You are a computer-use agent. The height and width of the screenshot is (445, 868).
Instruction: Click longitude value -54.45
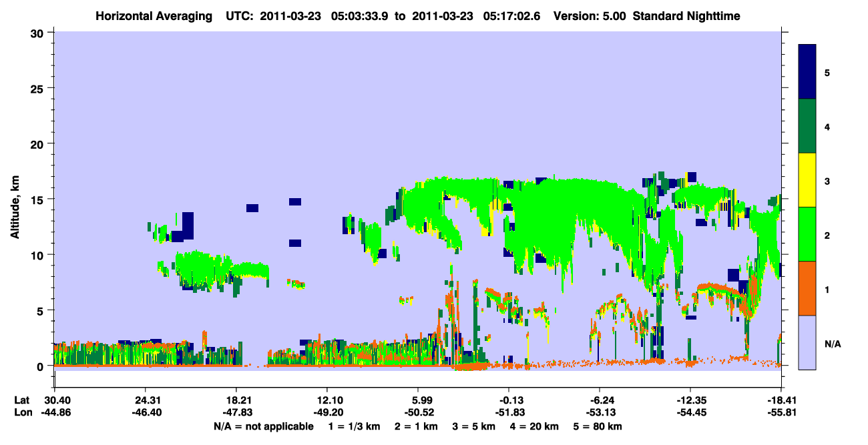point(690,413)
